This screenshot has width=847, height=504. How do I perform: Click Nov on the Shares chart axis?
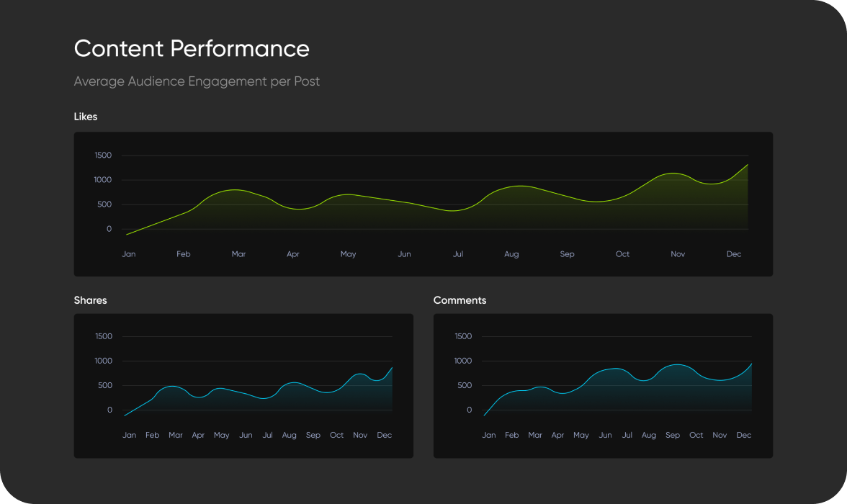360,435
